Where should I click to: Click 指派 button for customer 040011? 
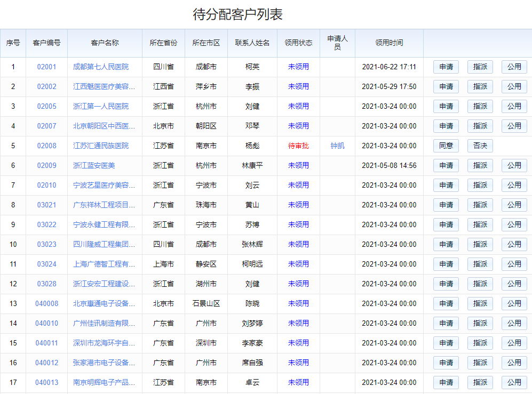pyautogui.click(x=480, y=343)
